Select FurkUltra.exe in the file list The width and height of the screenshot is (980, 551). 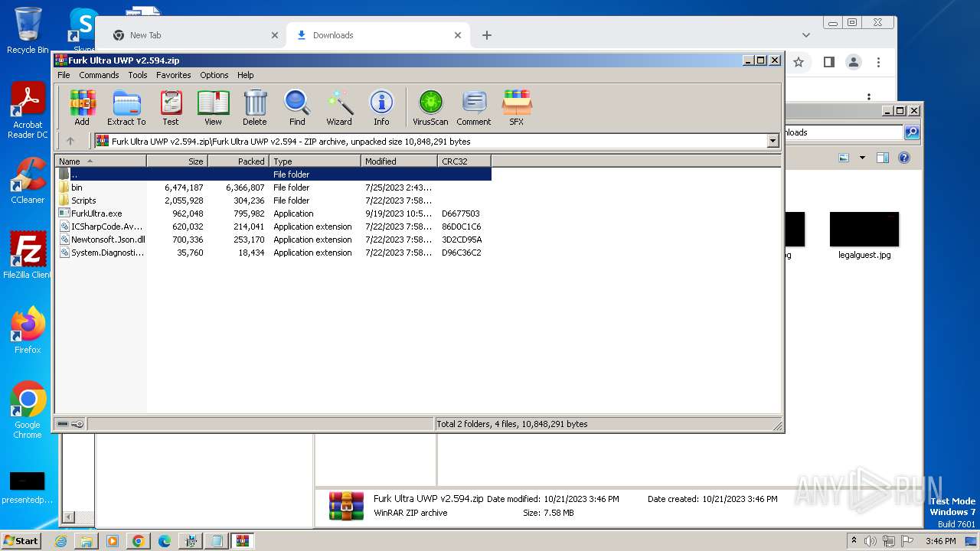click(x=274, y=214)
